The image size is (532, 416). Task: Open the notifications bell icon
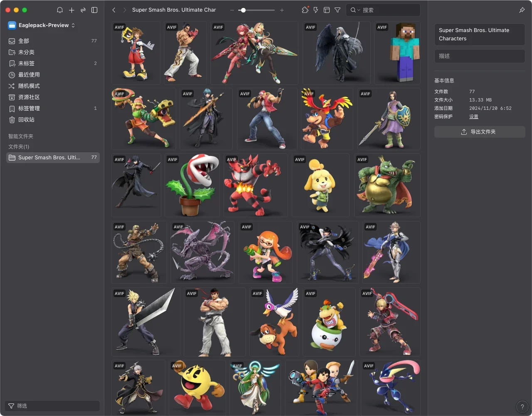60,10
